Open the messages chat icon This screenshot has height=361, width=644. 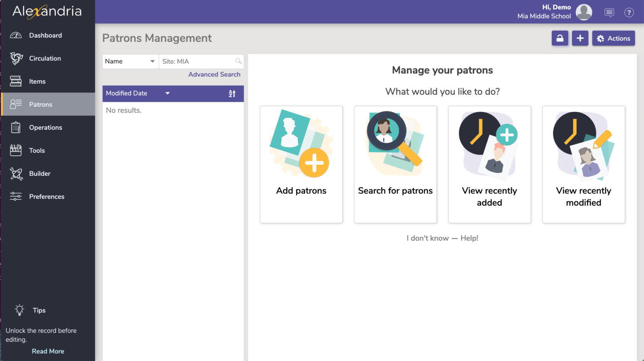point(609,13)
